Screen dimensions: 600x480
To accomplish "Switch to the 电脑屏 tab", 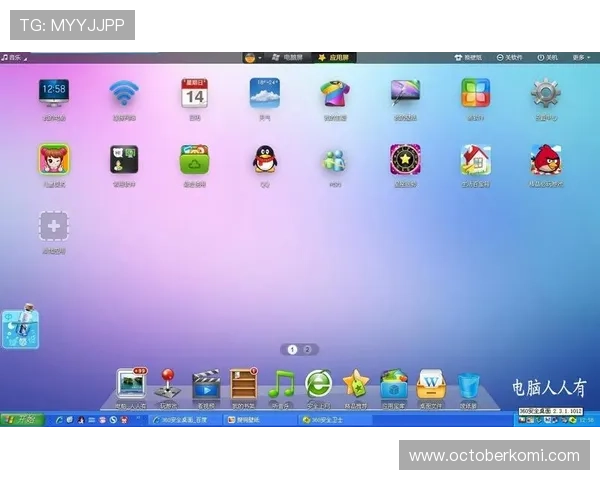I will 287,57.
